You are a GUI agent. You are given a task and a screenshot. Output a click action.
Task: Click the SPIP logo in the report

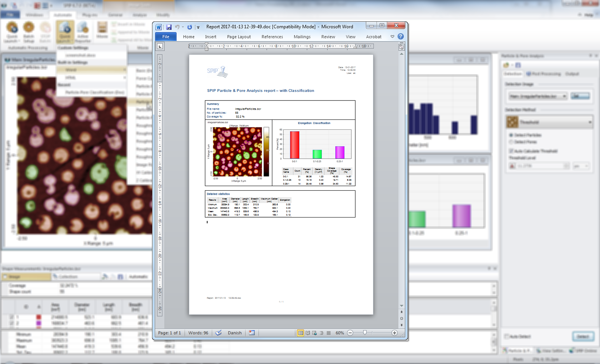(x=217, y=71)
